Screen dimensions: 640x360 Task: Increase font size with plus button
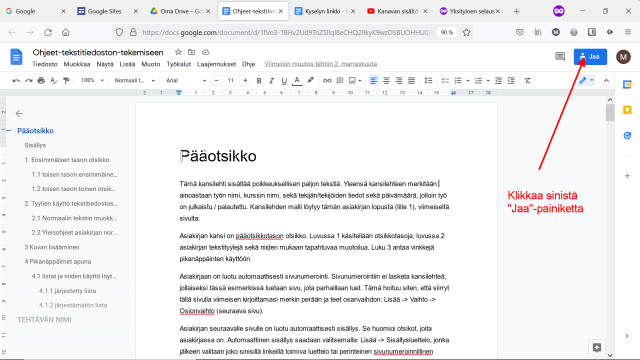coord(245,80)
